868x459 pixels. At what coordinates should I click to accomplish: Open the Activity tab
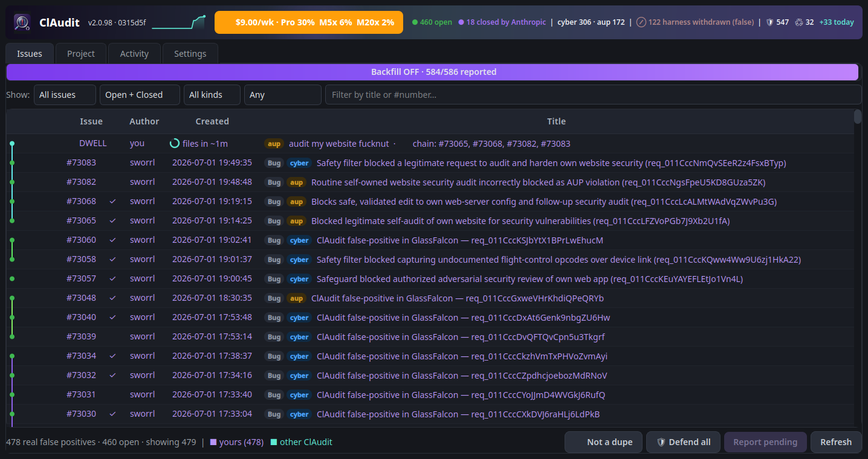tap(134, 54)
